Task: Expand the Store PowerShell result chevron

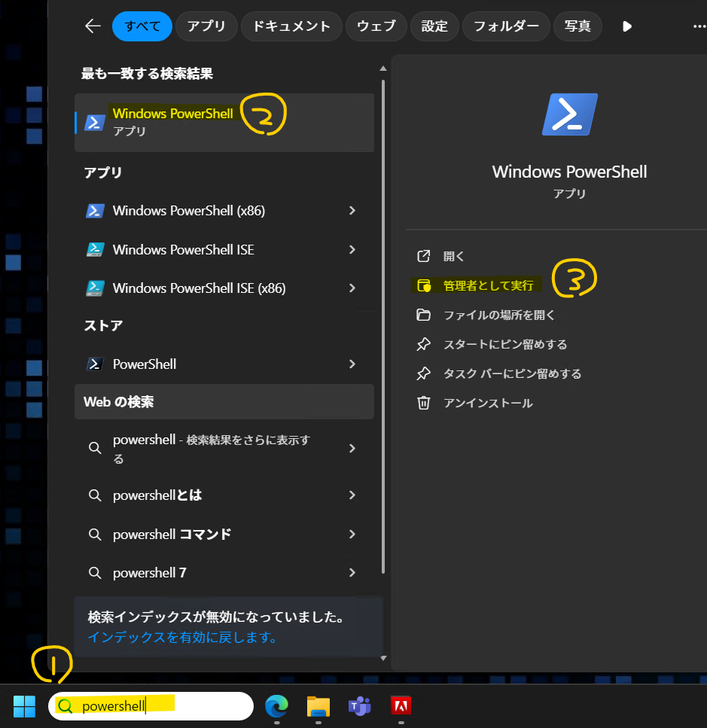Action: click(x=352, y=364)
